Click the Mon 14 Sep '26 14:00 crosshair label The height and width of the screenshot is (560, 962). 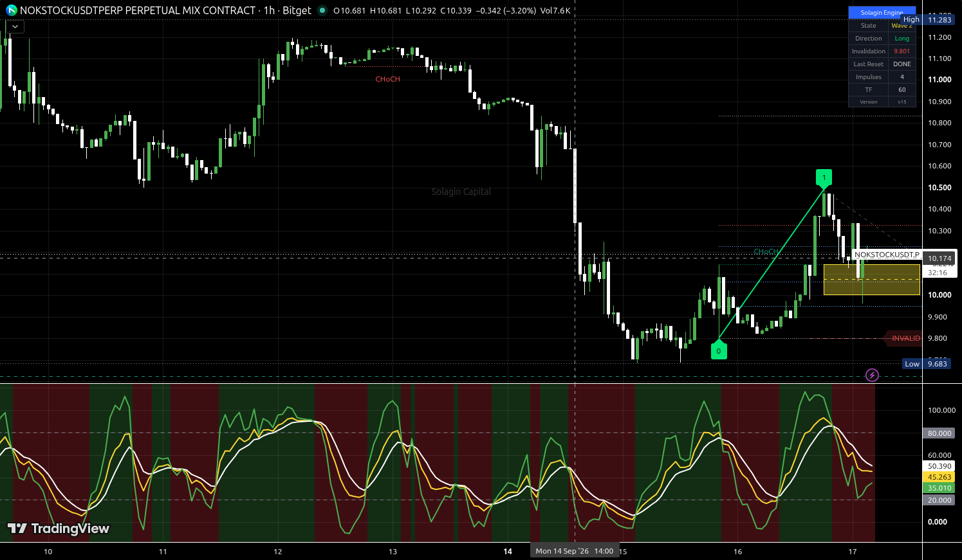tap(575, 551)
